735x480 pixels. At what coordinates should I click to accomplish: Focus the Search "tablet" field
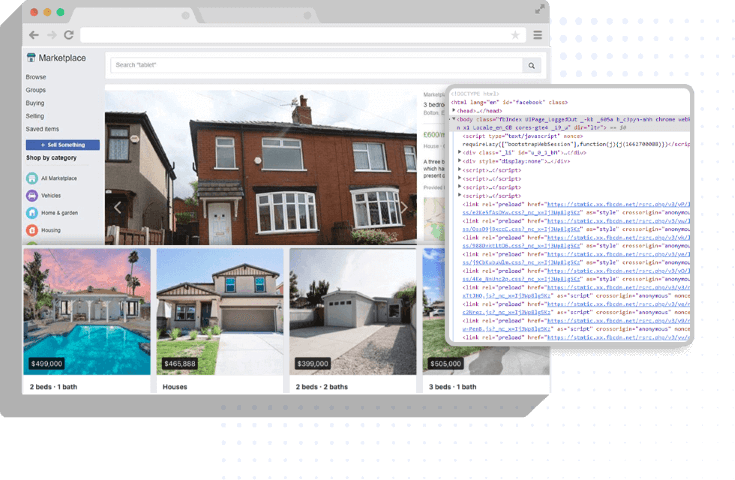click(317, 65)
